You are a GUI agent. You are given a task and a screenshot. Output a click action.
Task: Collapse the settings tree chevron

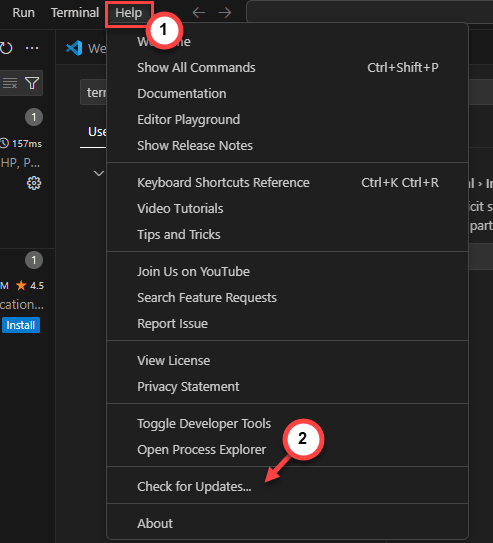(99, 173)
